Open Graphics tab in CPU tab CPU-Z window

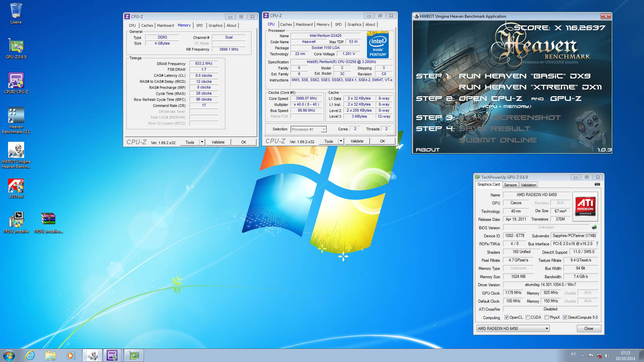[354, 24]
